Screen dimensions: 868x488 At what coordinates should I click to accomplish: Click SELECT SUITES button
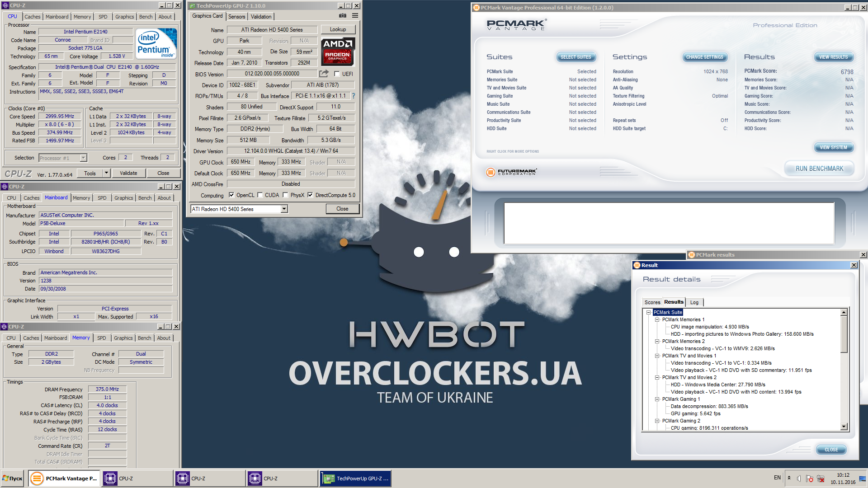click(576, 57)
